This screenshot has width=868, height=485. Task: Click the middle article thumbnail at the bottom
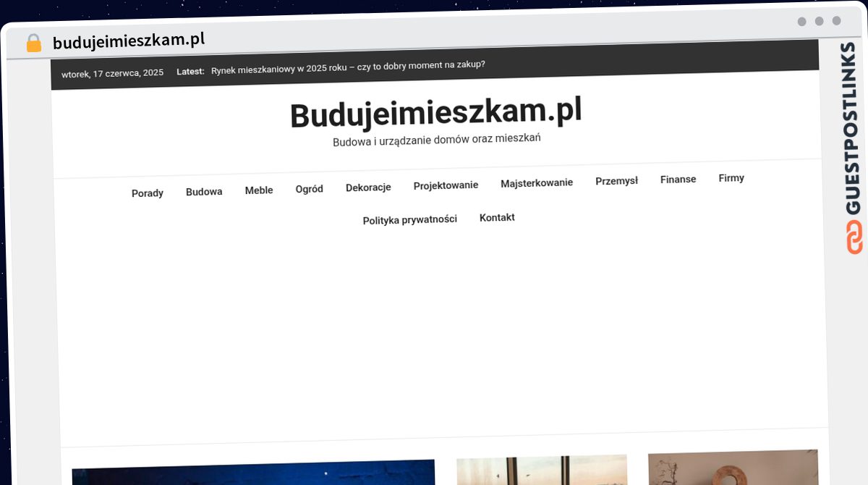(x=541, y=472)
